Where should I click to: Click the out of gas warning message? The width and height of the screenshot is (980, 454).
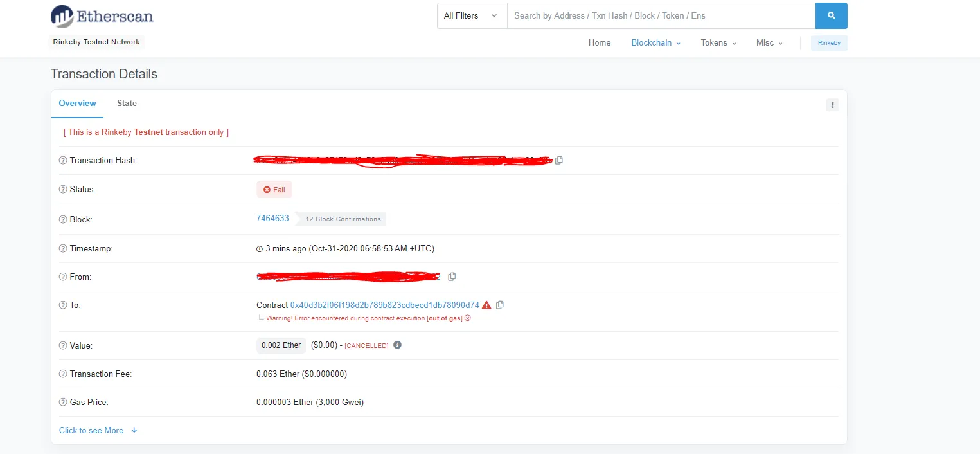[364, 318]
